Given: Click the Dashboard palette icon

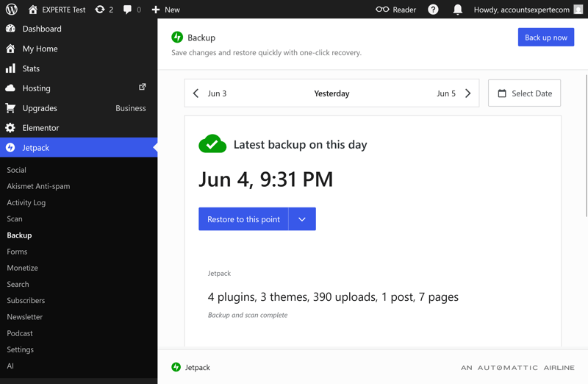Looking at the screenshot, I should [x=10, y=29].
